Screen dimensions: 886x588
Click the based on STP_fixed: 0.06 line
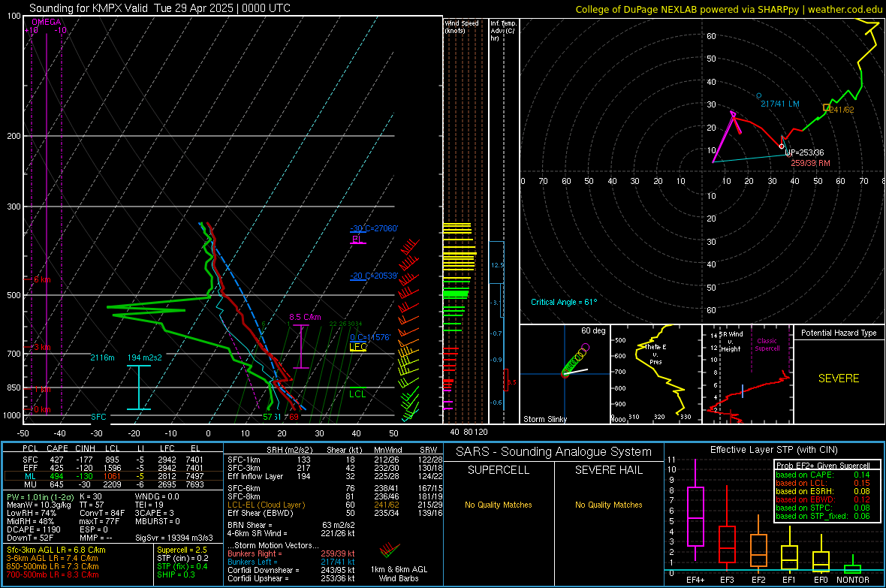click(823, 516)
